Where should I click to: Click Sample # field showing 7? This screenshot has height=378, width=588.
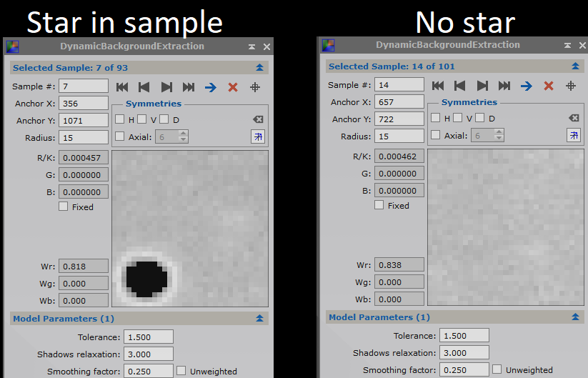point(84,86)
